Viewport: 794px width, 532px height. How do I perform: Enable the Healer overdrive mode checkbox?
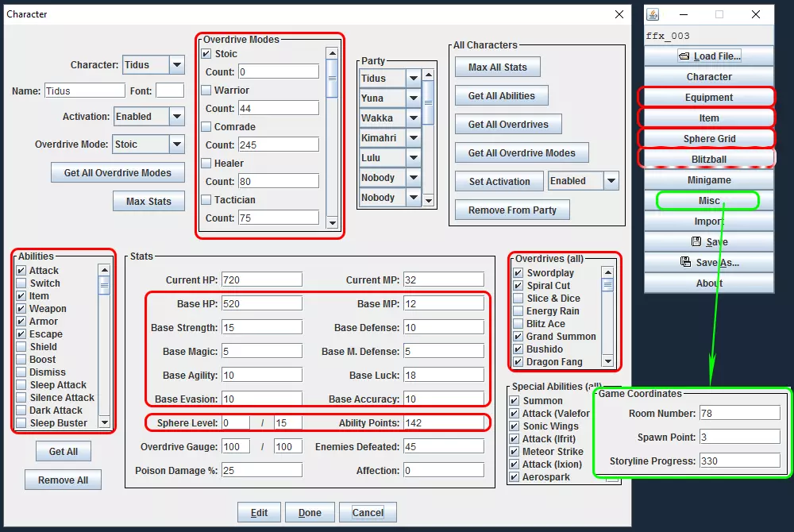(x=206, y=163)
